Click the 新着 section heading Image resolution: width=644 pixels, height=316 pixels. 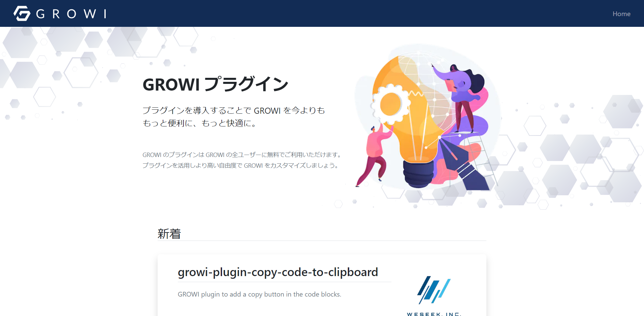coord(169,233)
